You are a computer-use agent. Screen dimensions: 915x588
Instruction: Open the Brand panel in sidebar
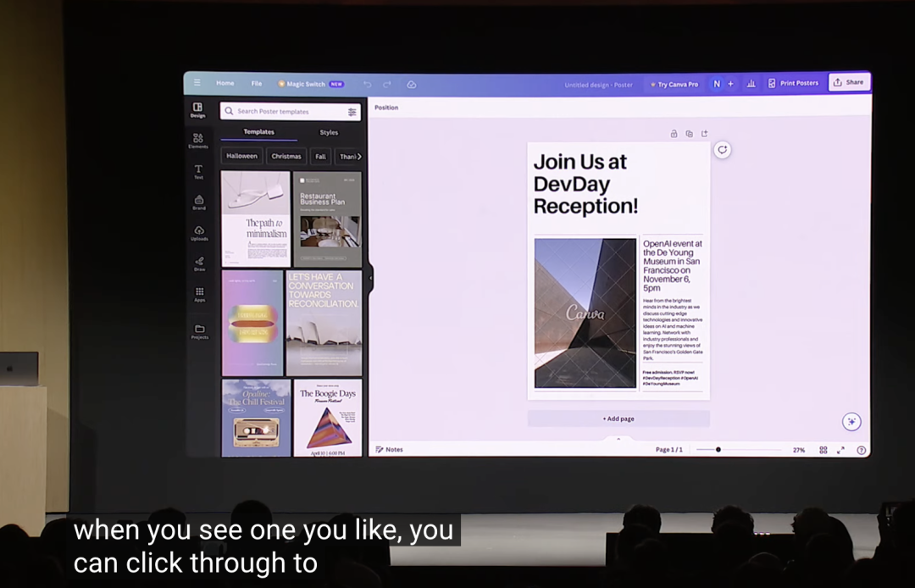pos(199,202)
